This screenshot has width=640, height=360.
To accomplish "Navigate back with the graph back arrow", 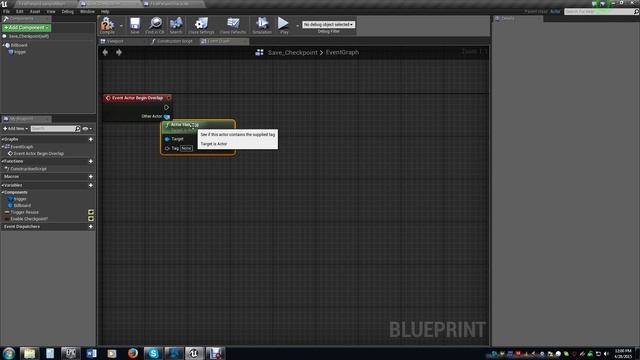I will coord(105,52).
